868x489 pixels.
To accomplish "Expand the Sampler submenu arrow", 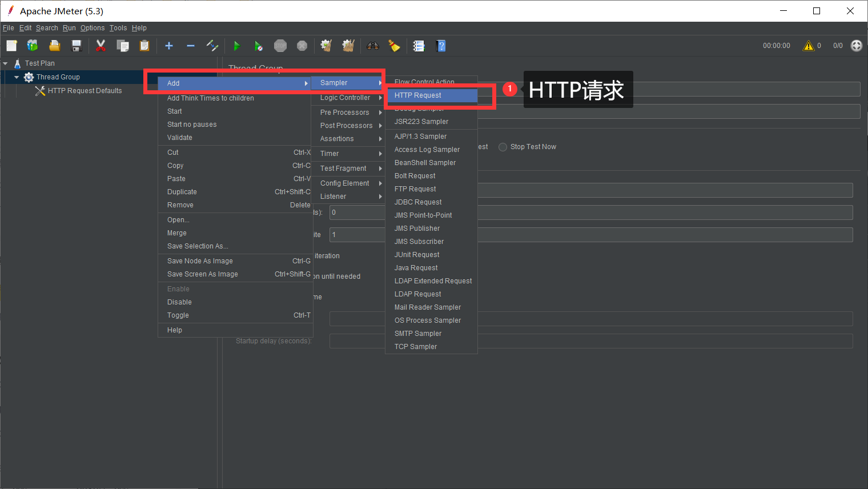I will pyautogui.click(x=380, y=83).
